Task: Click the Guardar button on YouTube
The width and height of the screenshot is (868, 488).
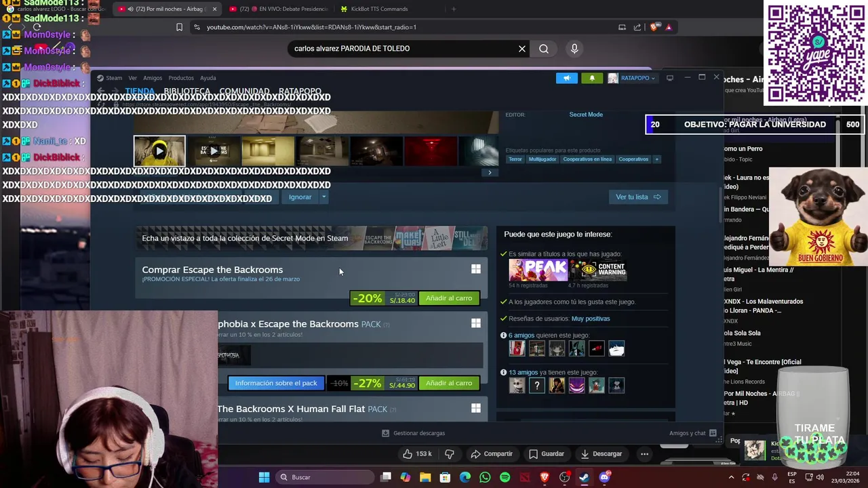Action: pyautogui.click(x=547, y=454)
